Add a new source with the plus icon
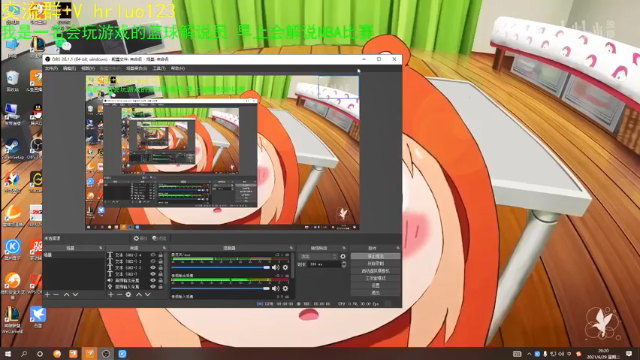 [111, 294]
